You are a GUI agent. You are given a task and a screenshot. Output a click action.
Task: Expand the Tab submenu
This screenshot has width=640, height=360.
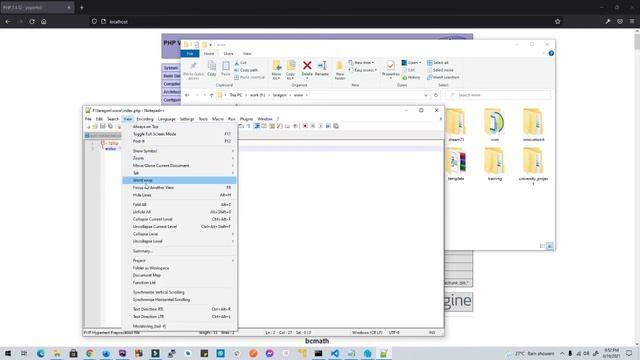pyautogui.click(x=179, y=173)
